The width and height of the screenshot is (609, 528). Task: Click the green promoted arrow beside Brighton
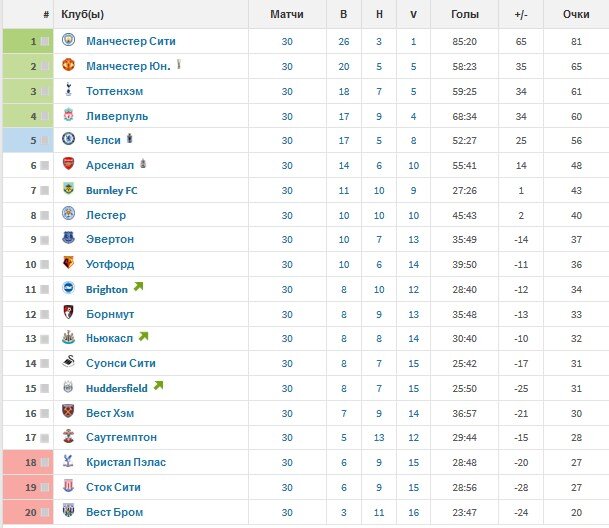pos(138,287)
